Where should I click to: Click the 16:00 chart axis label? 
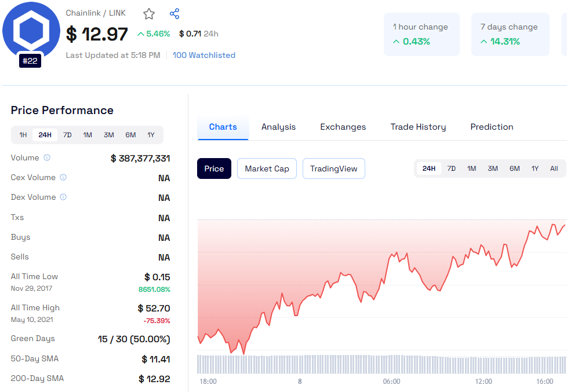pos(544,382)
